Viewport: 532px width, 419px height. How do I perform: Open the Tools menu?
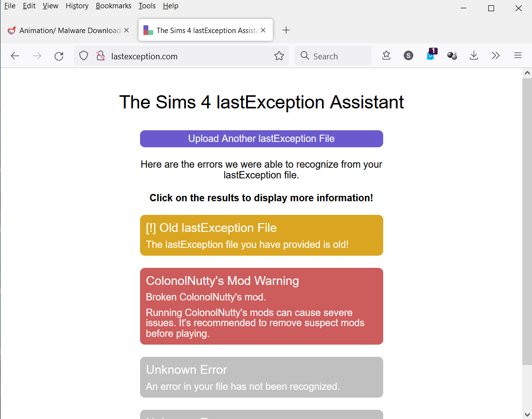(147, 6)
